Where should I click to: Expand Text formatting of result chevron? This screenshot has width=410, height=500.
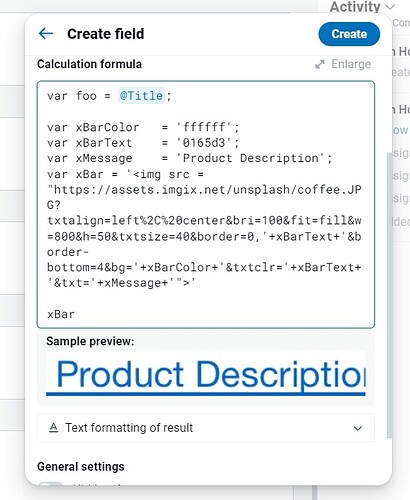tap(358, 428)
